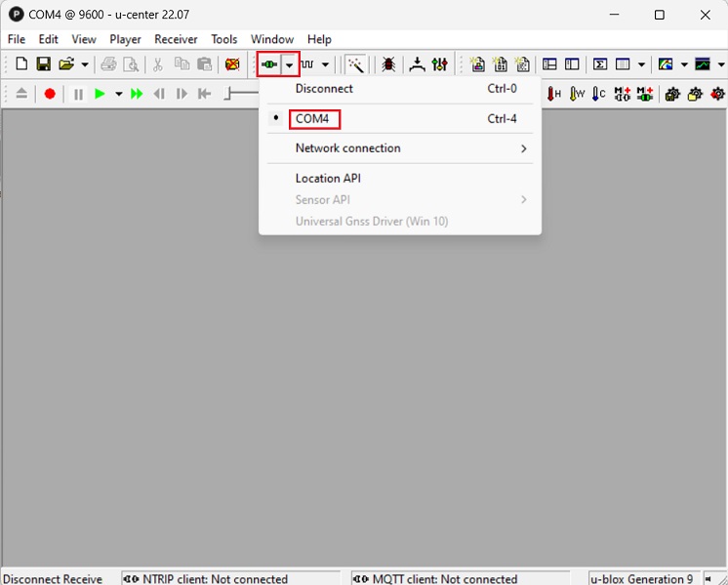This screenshot has width=728, height=585.
Task: Open the baudrate dropdown arrow
Action: 325,64
